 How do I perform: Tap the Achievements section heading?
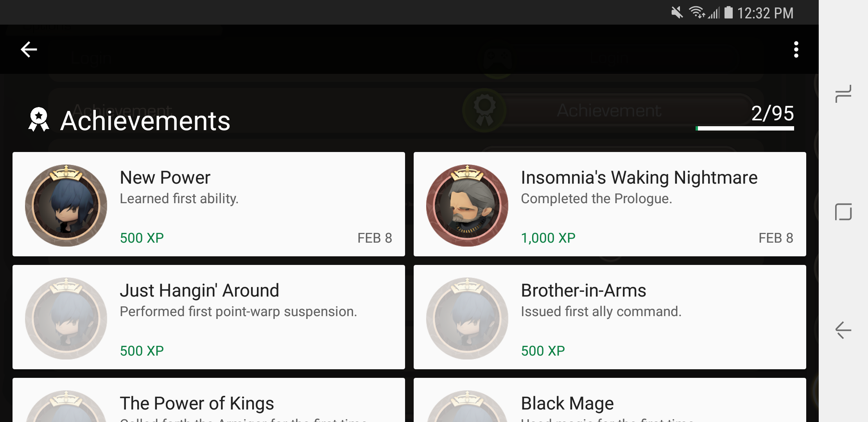click(145, 121)
